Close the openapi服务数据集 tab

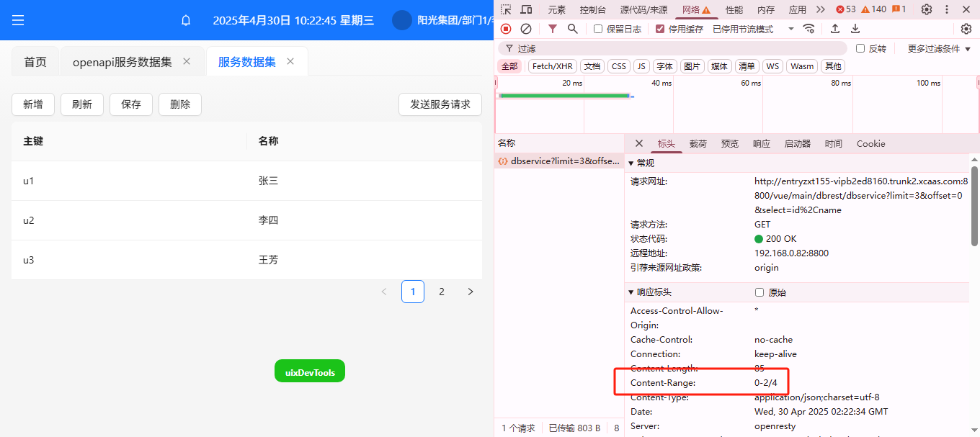187,61
